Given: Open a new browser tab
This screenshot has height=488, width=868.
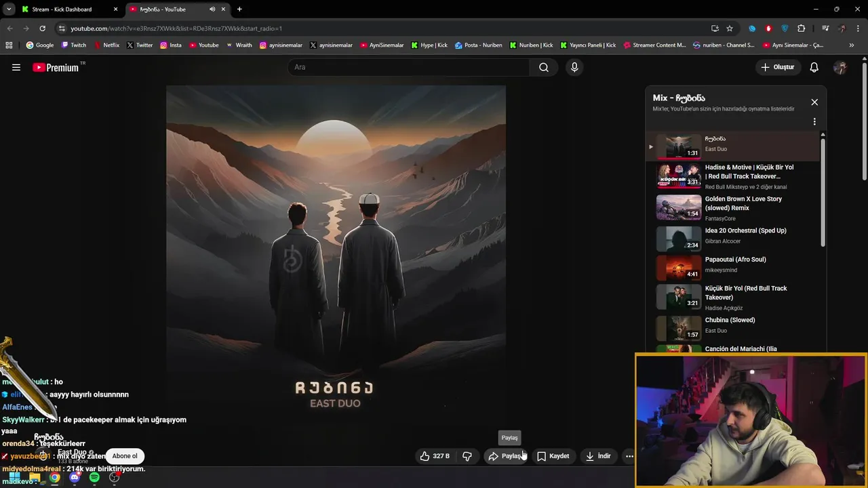Looking at the screenshot, I should (239, 9).
